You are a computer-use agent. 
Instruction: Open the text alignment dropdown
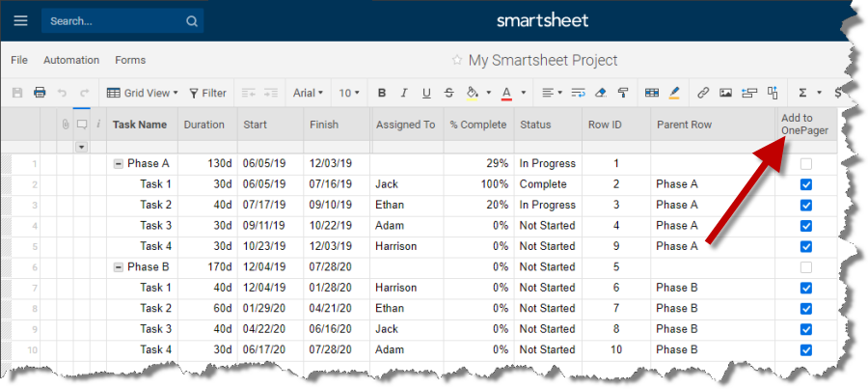tap(552, 93)
